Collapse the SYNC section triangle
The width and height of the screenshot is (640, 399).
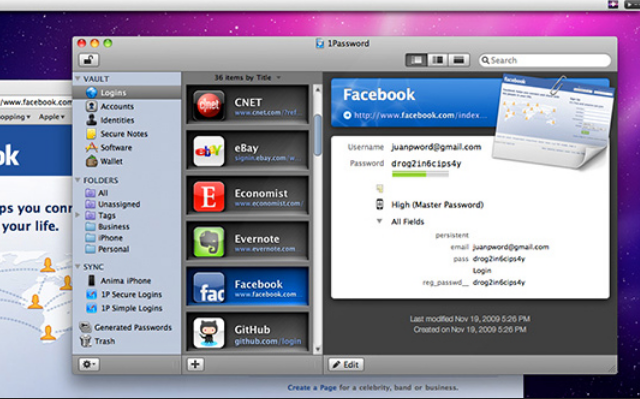pyautogui.click(x=78, y=266)
